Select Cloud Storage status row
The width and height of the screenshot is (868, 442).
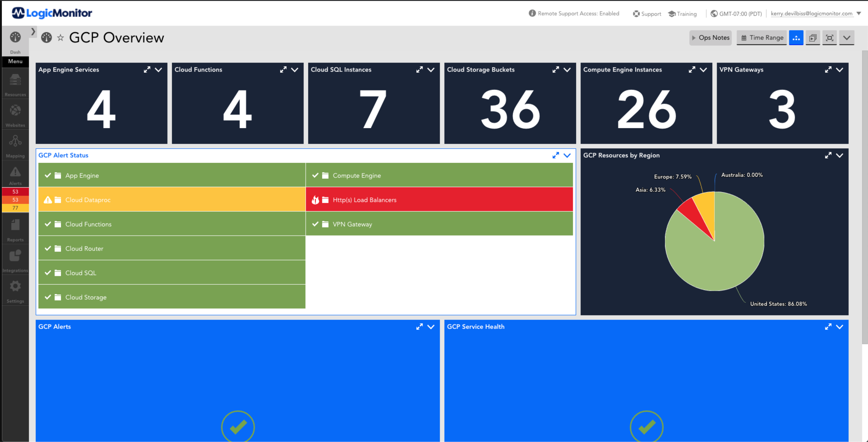tap(172, 297)
